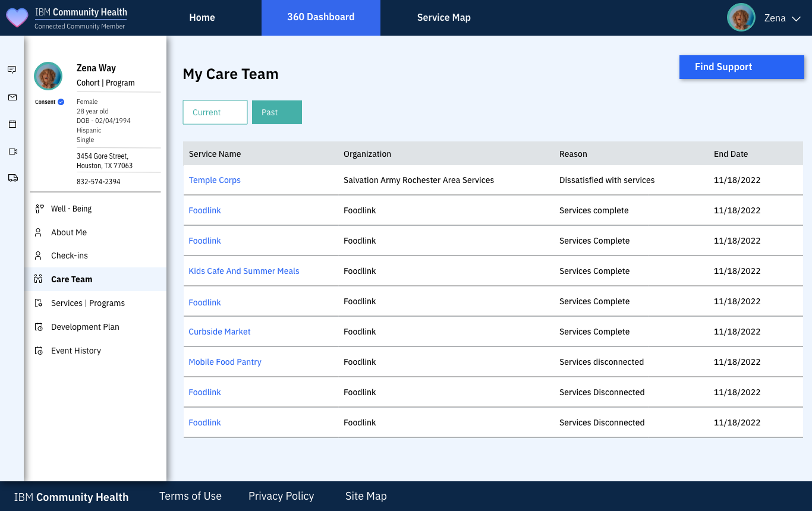Click the End Date in Kids Cafe row
The height and width of the screenshot is (511, 812).
point(737,271)
